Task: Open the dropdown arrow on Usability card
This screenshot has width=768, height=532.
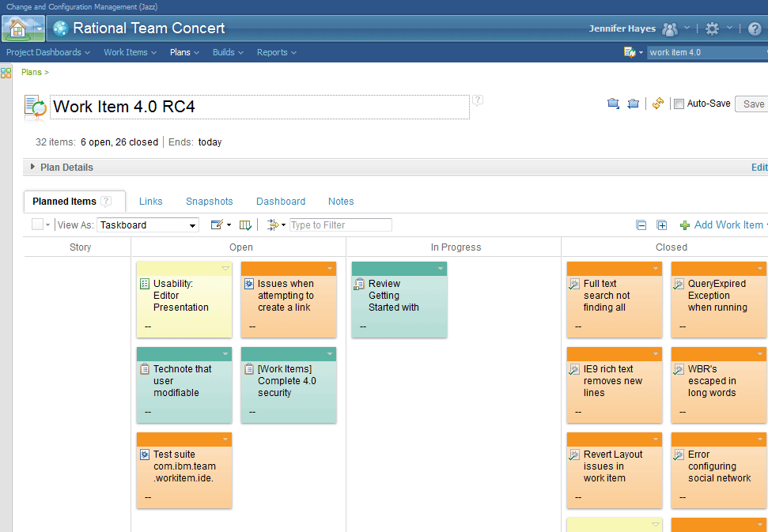Action: tap(225, 268)
